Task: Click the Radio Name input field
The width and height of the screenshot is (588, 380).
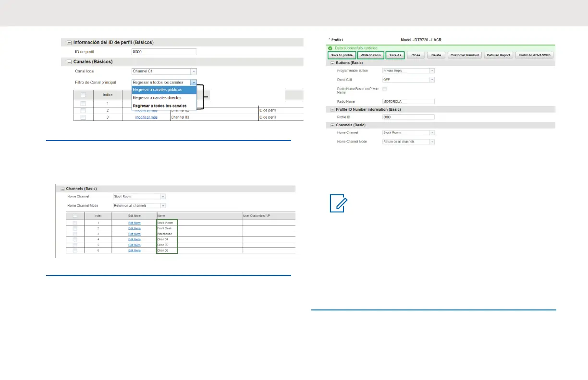Action: point(408,101)
